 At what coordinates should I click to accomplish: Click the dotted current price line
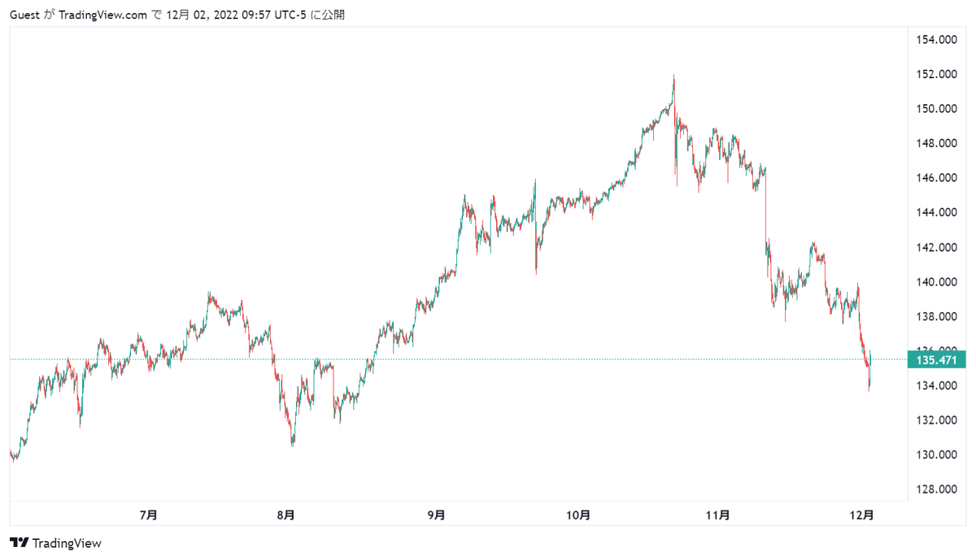click(455, 359)
